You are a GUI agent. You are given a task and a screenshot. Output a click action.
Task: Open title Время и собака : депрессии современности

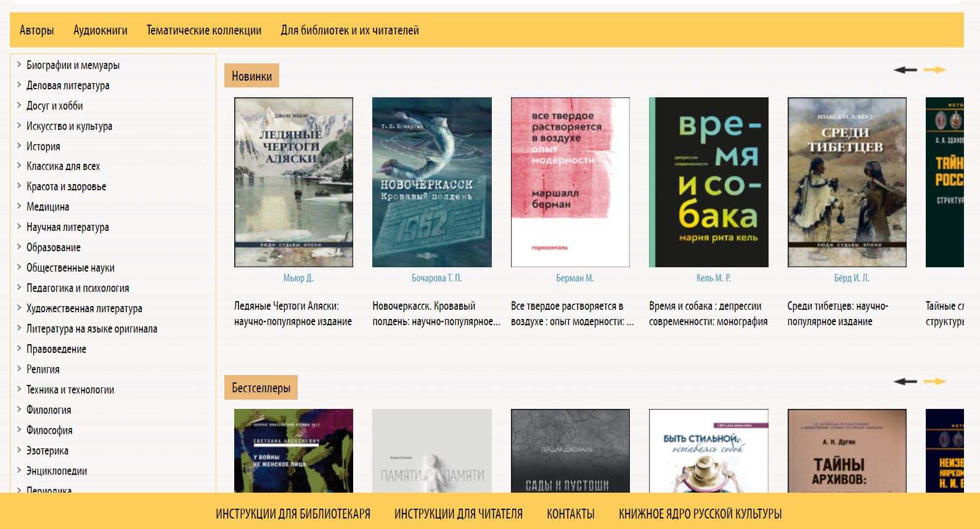[708, 314]
